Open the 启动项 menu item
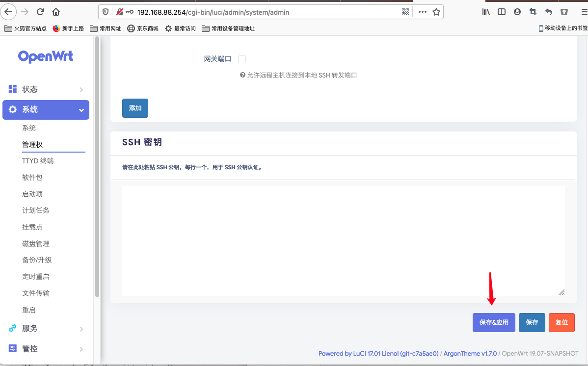Image resolution: width=588 pixels, height=366 pixels. (32, 194)
